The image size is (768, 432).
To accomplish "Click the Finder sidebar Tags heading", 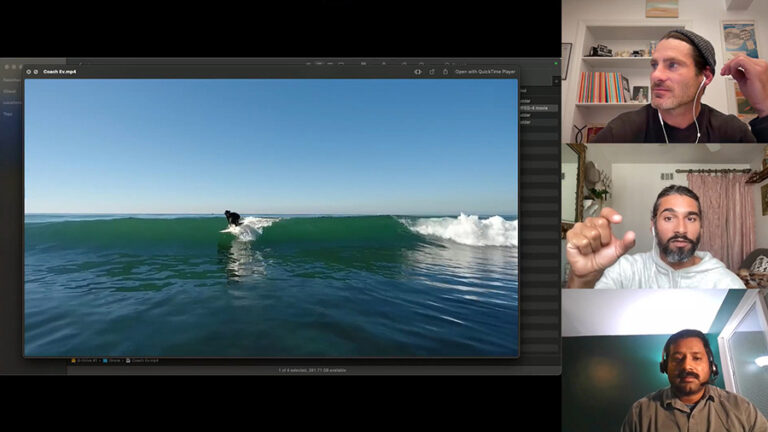I will [8, 114].
